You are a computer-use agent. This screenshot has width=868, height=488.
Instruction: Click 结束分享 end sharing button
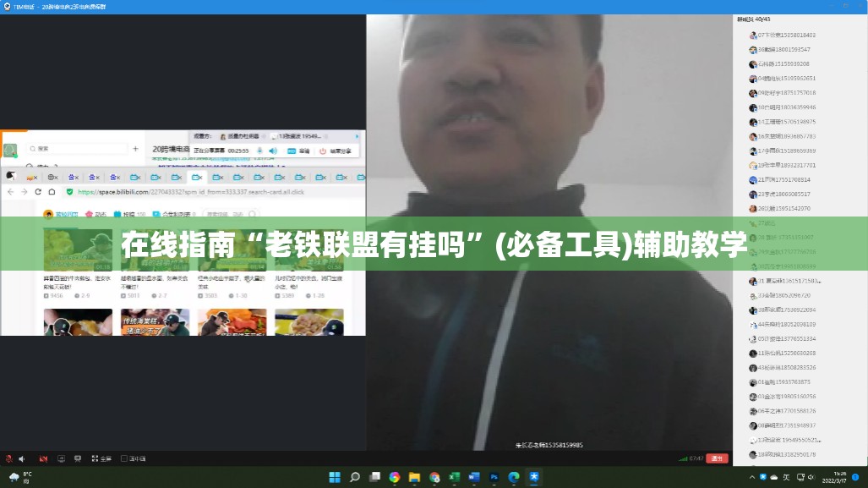pyautogui.click(x=335, y=151)
